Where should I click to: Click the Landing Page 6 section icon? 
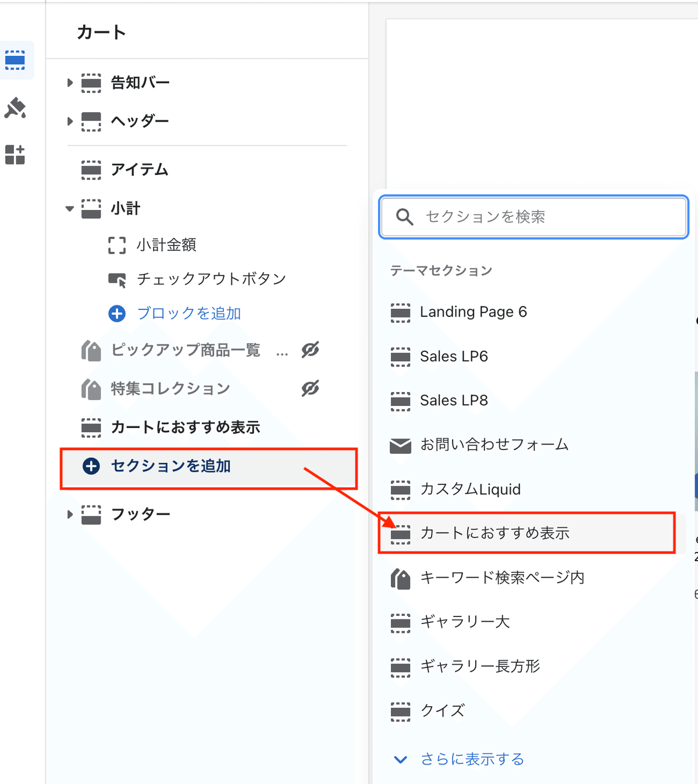(400, 312)
